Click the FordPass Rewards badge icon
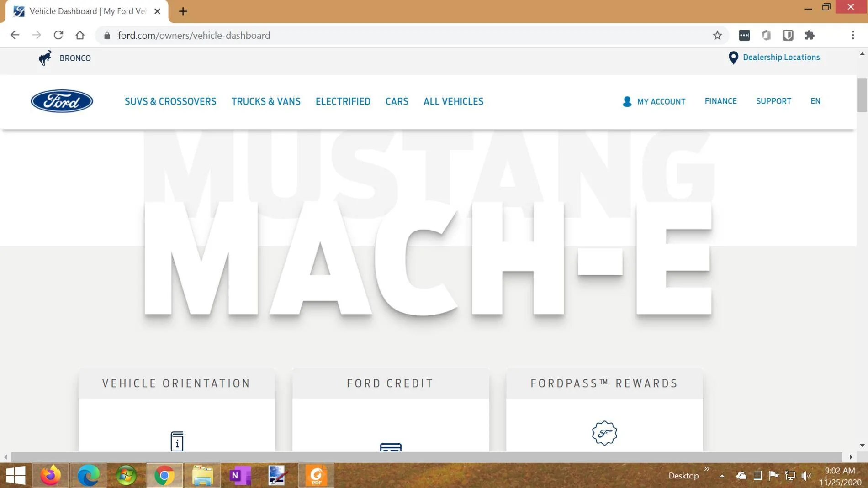This screenshot has height=488, width=868. click(604, 433)
